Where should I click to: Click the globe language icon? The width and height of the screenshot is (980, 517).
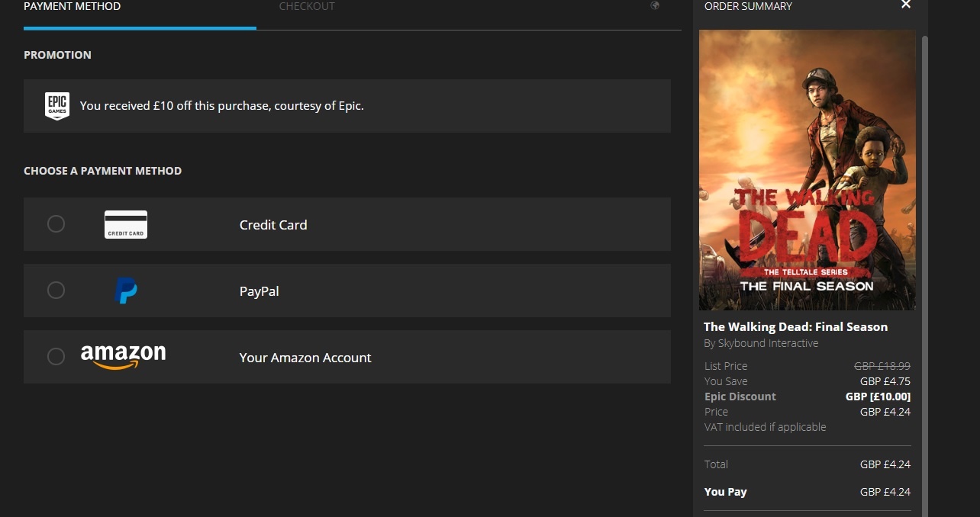click(x=655, y=6)
